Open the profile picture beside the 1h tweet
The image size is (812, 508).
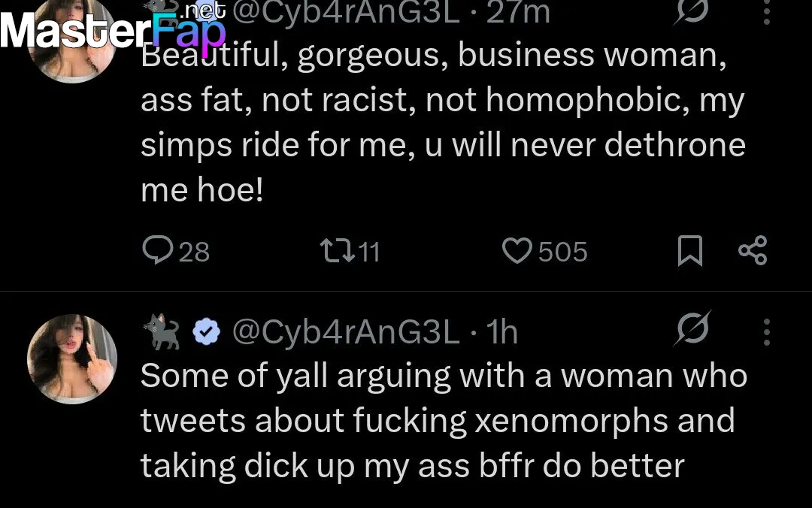pos(72,359)
